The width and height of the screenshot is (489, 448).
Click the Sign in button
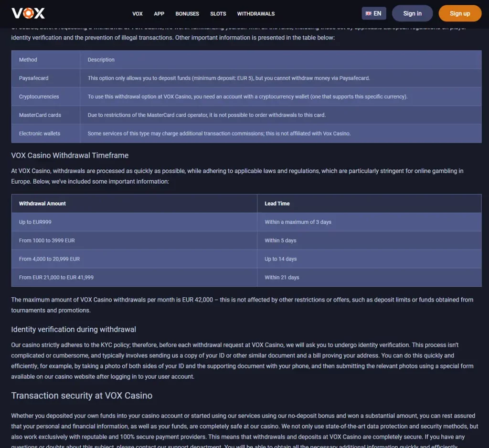[412, 13]
